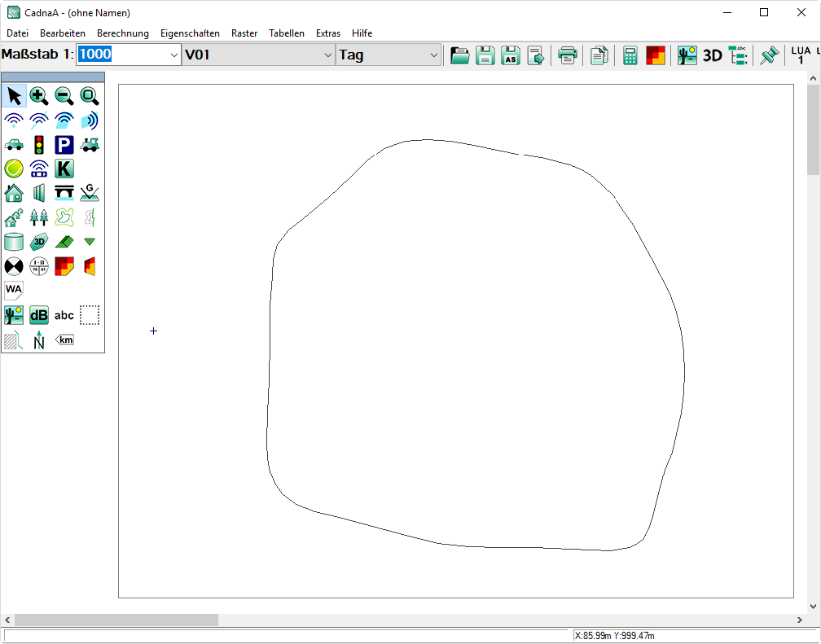This screenshot has height=644, width=821.
Task: Select the tennis ball sports tool
Action: pos(14,169)
